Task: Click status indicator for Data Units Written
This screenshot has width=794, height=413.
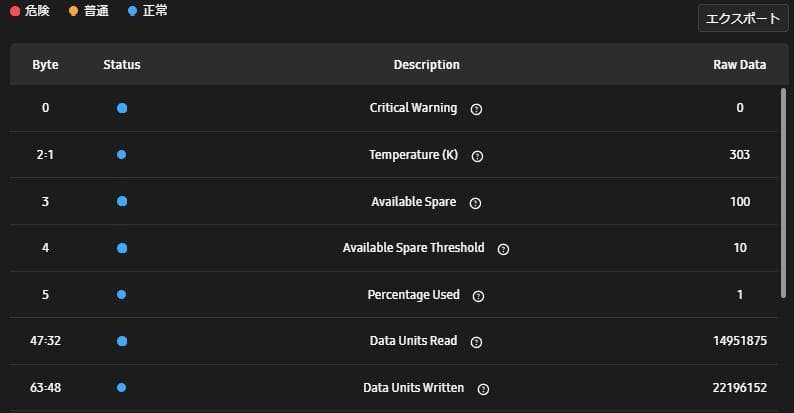Action: coord(122,387)
